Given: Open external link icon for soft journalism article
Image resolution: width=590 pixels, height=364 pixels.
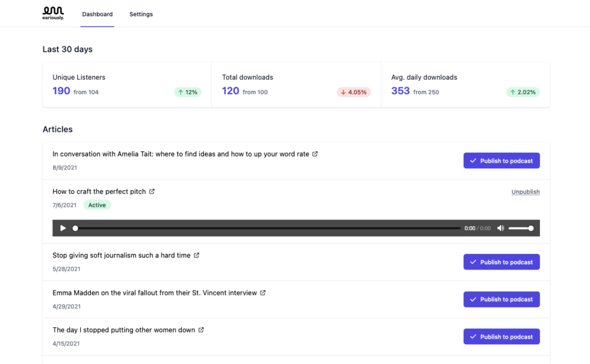Looking at the screenshot, I should 196,255.
